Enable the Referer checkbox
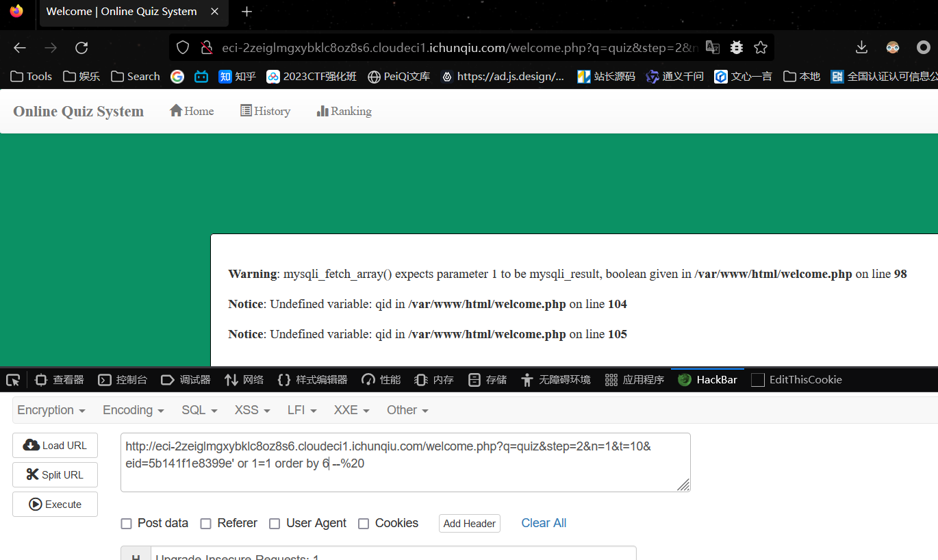The height and width of the screenshot is (560, 938). [205, 524]
